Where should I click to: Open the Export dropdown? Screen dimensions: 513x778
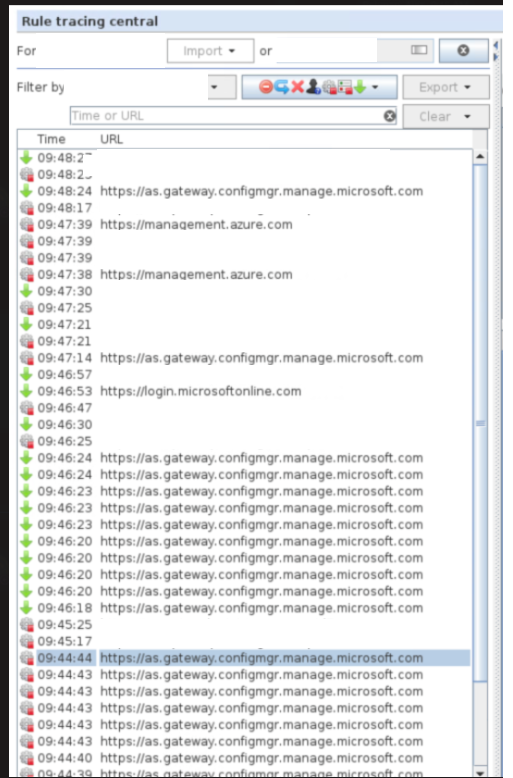point(446,87)
